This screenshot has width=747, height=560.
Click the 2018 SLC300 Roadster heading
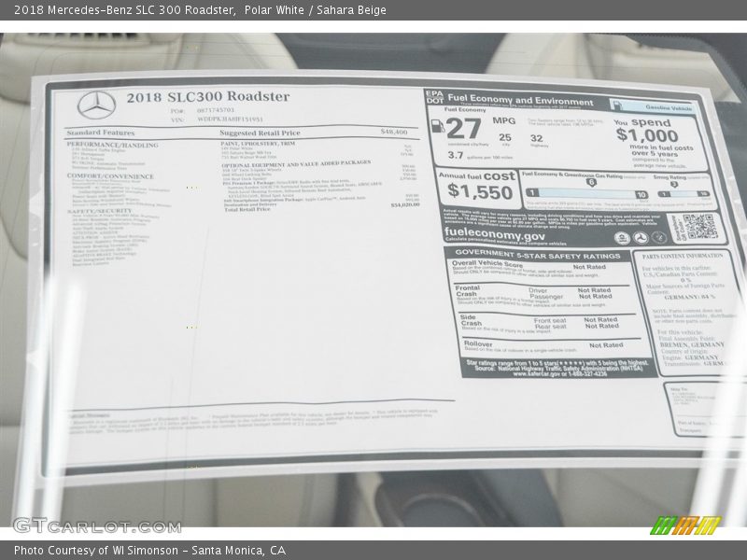pos(207,96)
